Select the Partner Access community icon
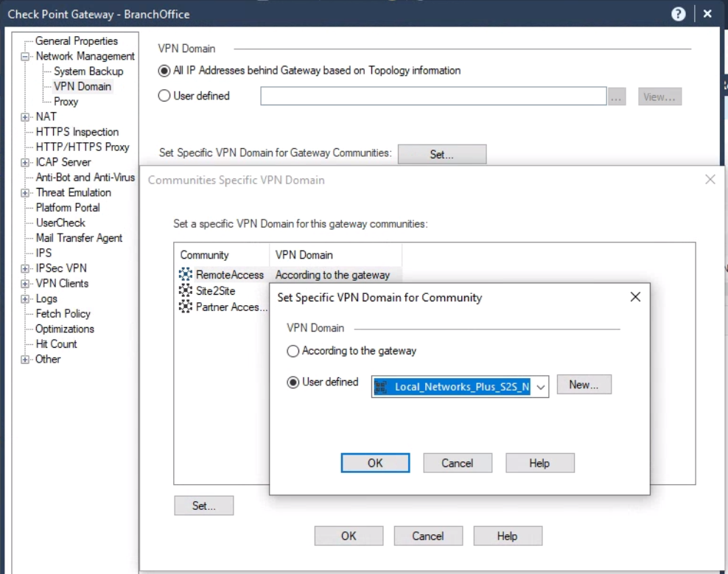 click(185, 307)
